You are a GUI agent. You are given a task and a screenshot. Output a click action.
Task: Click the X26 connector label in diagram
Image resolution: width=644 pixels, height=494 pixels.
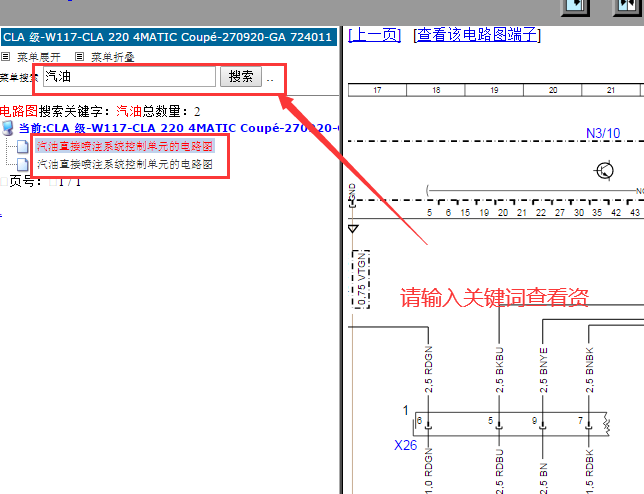pos(405,445)
